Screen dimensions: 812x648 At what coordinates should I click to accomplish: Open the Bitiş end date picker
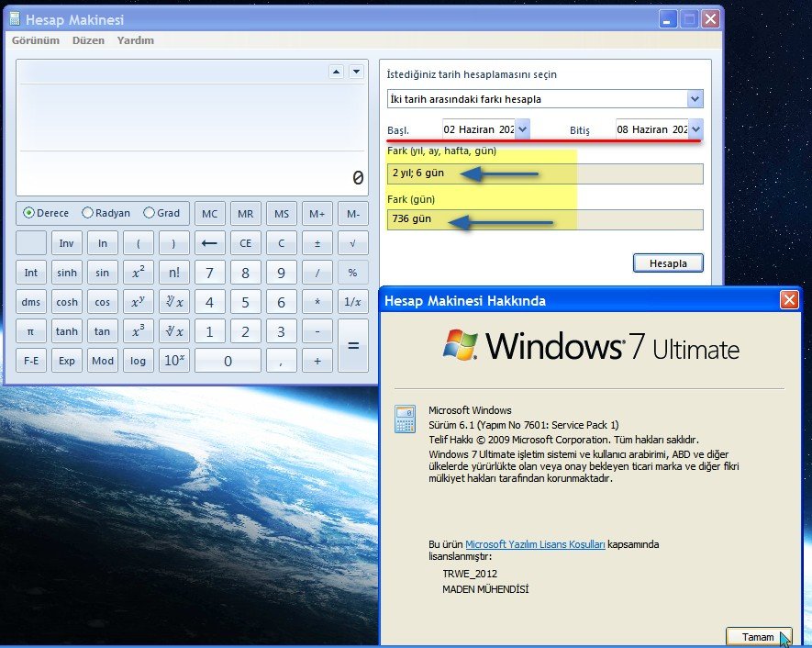click(696, 129)
